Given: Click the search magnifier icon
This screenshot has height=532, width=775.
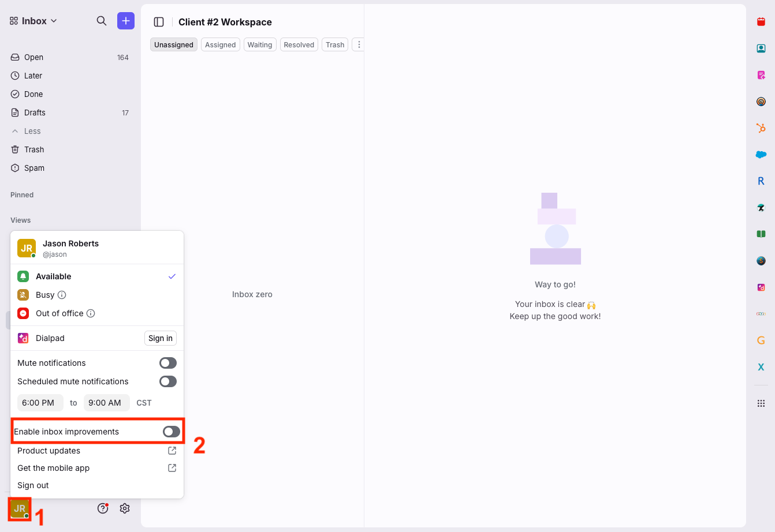Looking at the screenshot, I should click(102, 21).
